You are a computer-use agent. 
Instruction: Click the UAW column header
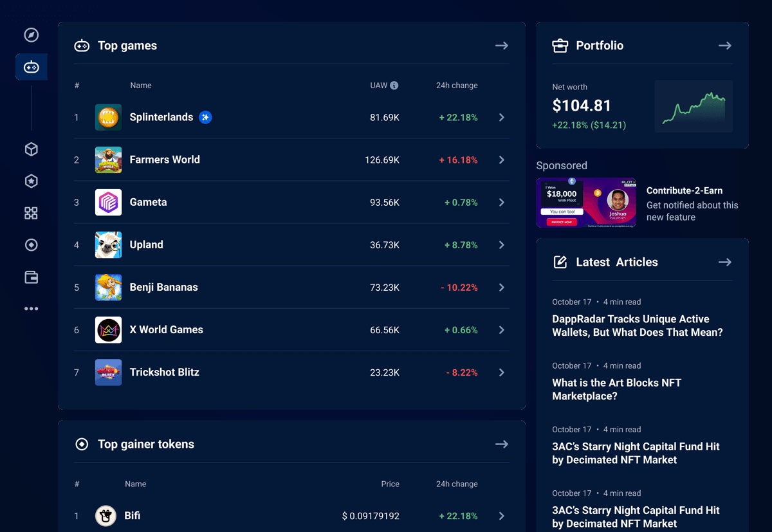pyautogui.click(x=378, y=86)
